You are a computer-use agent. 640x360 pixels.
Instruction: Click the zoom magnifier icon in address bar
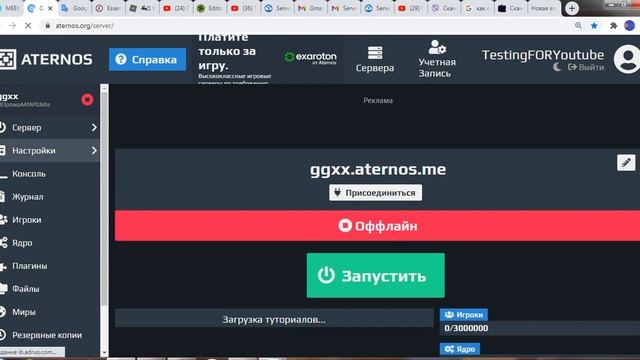point(578,26)
